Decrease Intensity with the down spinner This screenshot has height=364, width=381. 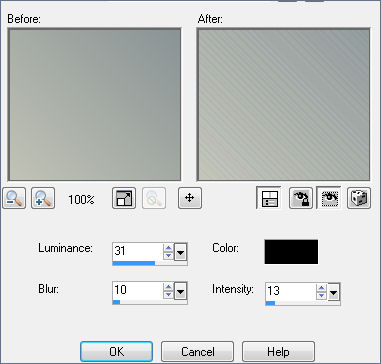[x=321, y=296]
